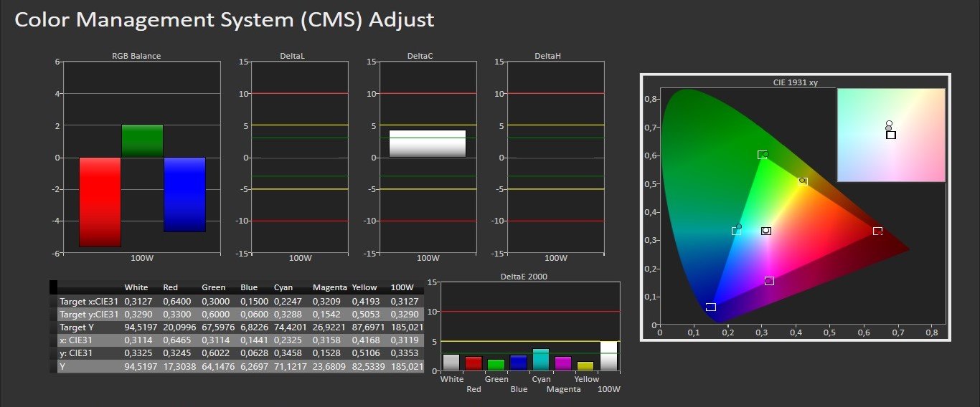Click the magenta target square on CIE chart

point(769,281)
